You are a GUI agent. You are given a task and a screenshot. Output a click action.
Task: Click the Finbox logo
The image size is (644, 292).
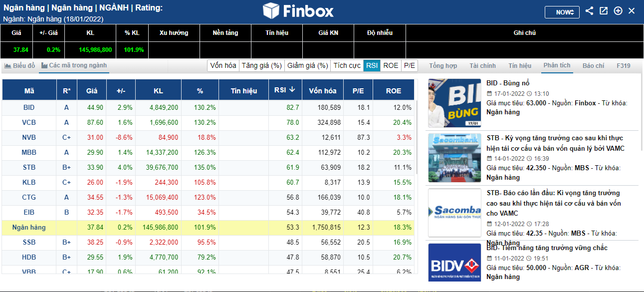(298, 11)
